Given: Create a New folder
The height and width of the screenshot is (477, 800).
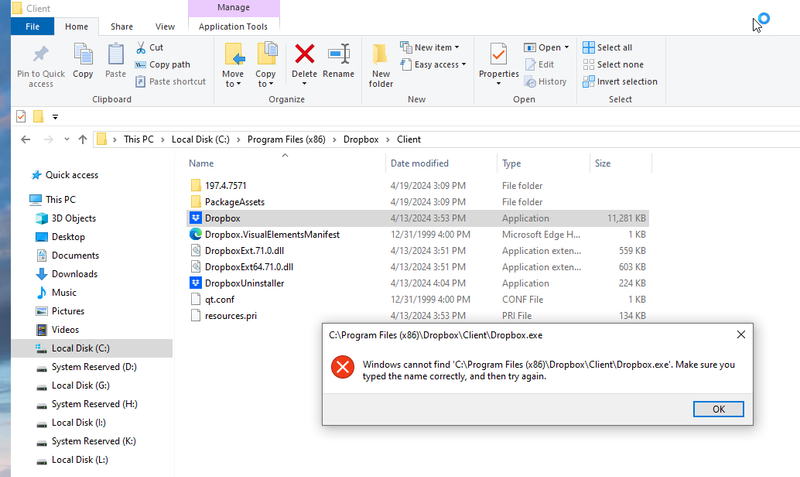Looking at the screenshot, I should point(381,65).
